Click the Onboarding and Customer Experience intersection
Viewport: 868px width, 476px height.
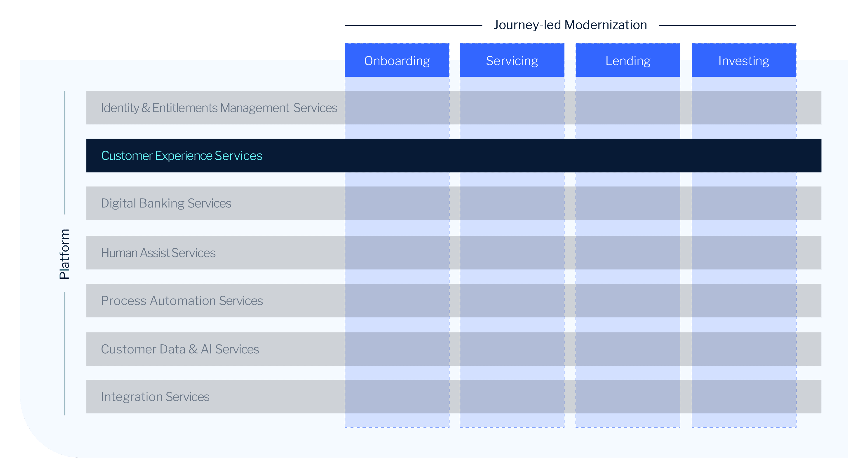(397, 156)
